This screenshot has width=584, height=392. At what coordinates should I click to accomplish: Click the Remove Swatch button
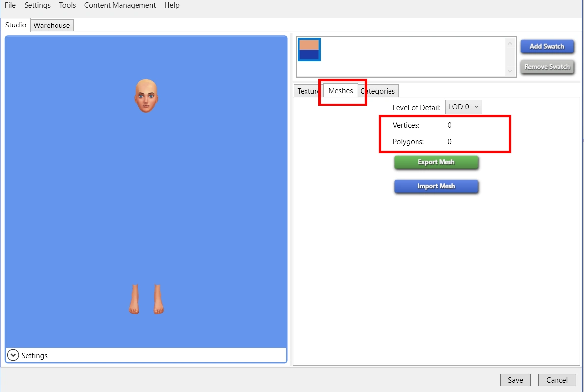pos(547,67)
